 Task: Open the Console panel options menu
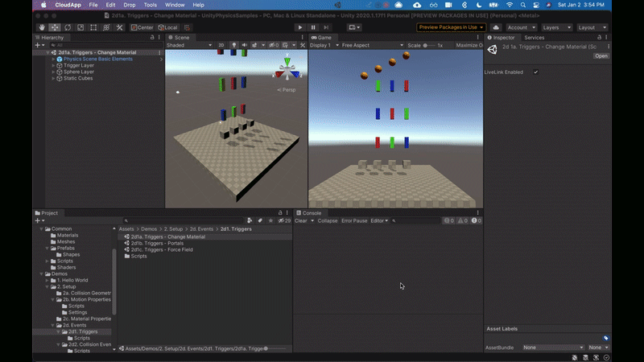click(477, 212)
